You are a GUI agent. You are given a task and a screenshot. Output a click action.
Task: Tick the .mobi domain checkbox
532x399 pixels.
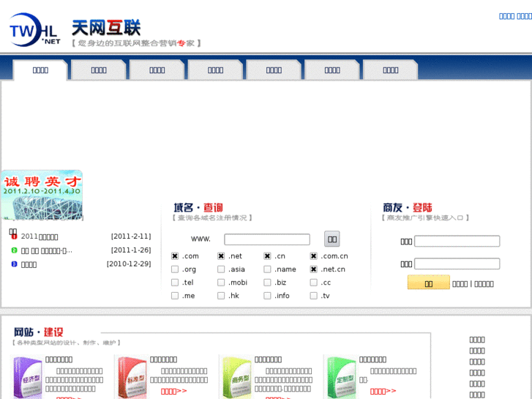(221, 283)
